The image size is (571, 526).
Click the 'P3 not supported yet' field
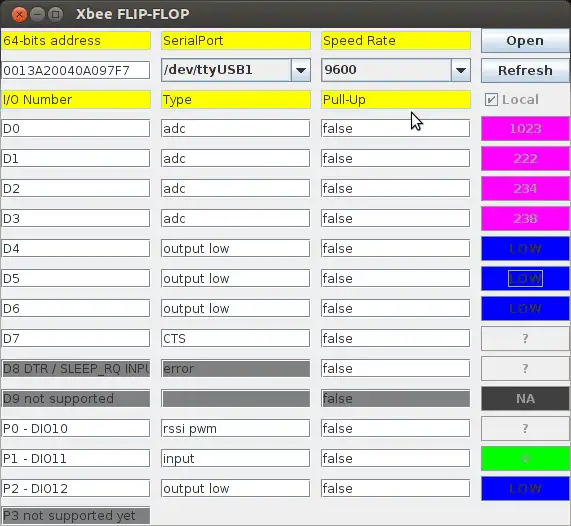click(76, 516)
